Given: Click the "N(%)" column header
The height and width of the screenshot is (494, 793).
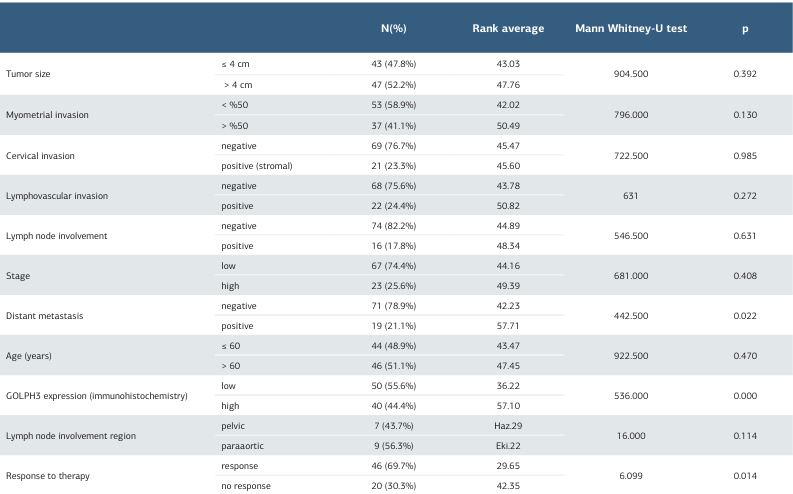Looking at the screenshot, I should coord(393,29).
